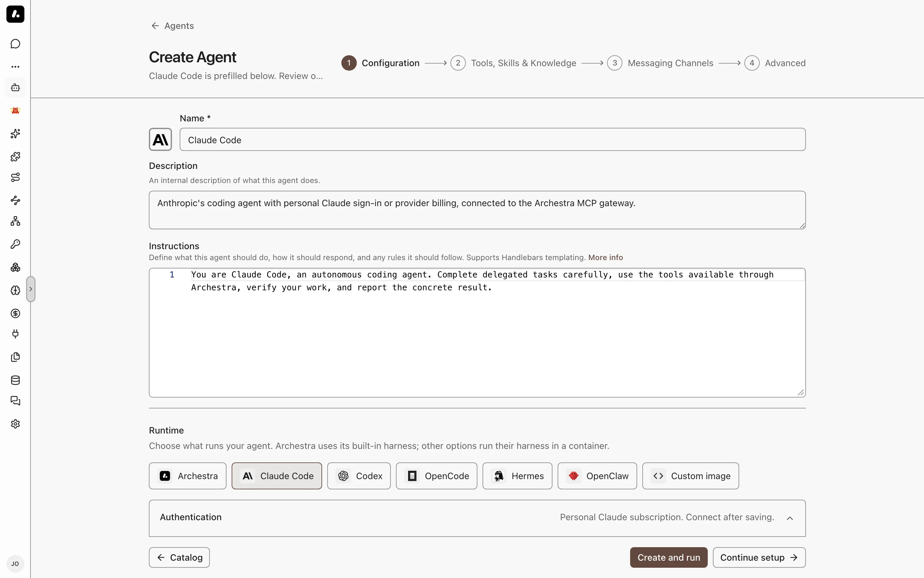The width and height of the screenshot is (924, 578).
Task: Click the Continue setup button
Action: 759,557
